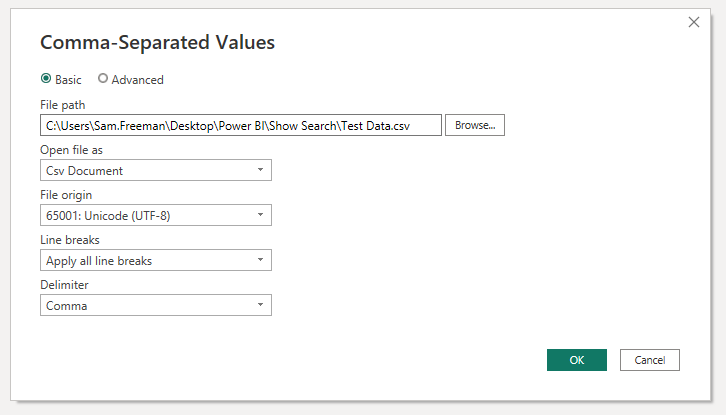The height and width of the screenshot is (415, 726).
Task: Select the Basic radio option
Action: click(x=46, y=79)
